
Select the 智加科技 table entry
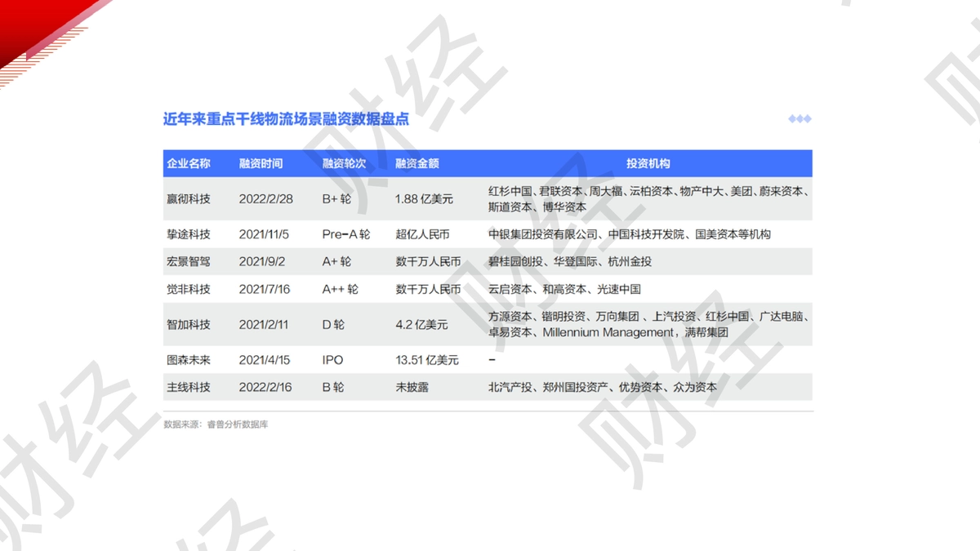(x=189, y=324)
